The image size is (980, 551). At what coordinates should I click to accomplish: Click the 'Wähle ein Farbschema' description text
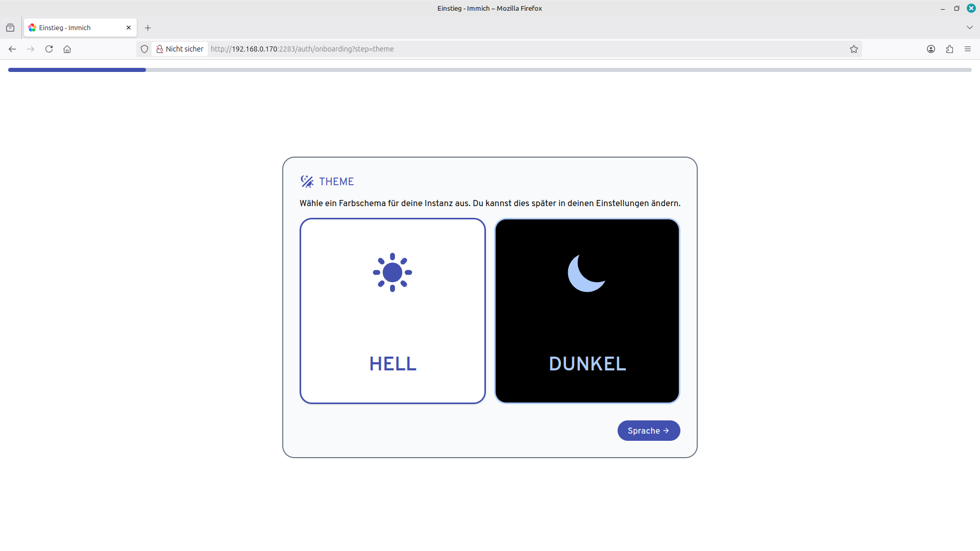(490, 203)
